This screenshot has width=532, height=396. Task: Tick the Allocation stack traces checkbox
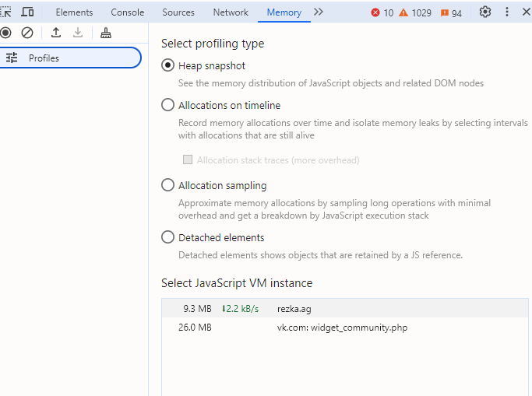pos(188,159)
